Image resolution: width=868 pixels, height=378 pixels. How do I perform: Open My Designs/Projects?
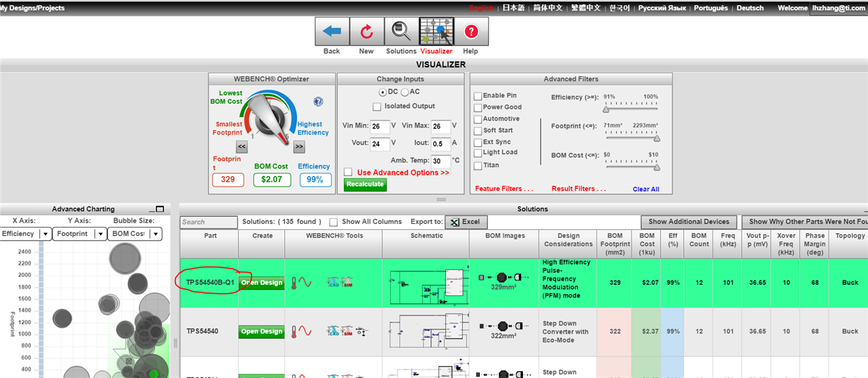tap(32, 8)
